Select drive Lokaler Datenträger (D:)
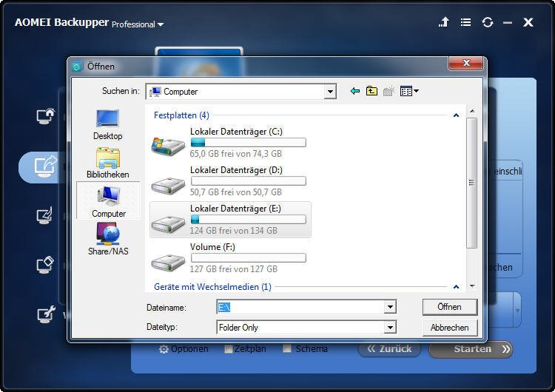 [229, 181]
